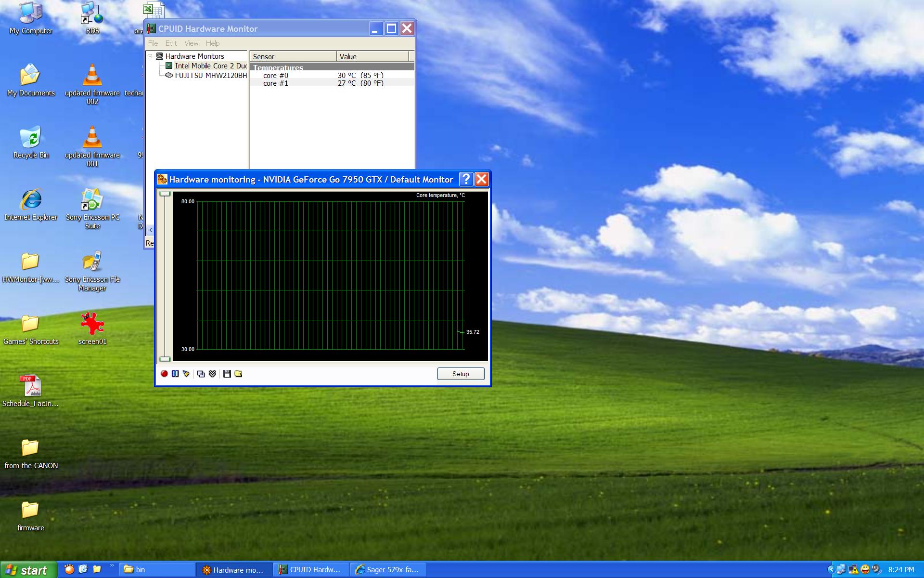Screen dimensions: 924x578
Task: Start logging with the red record button
Action: coord(164,374)
